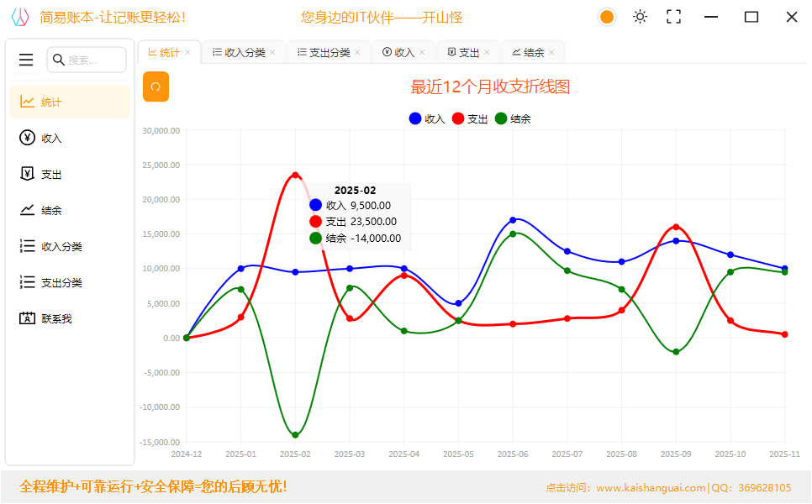Click the 2025-06 x-axis label
812x504 pixels.
(513, 454)
